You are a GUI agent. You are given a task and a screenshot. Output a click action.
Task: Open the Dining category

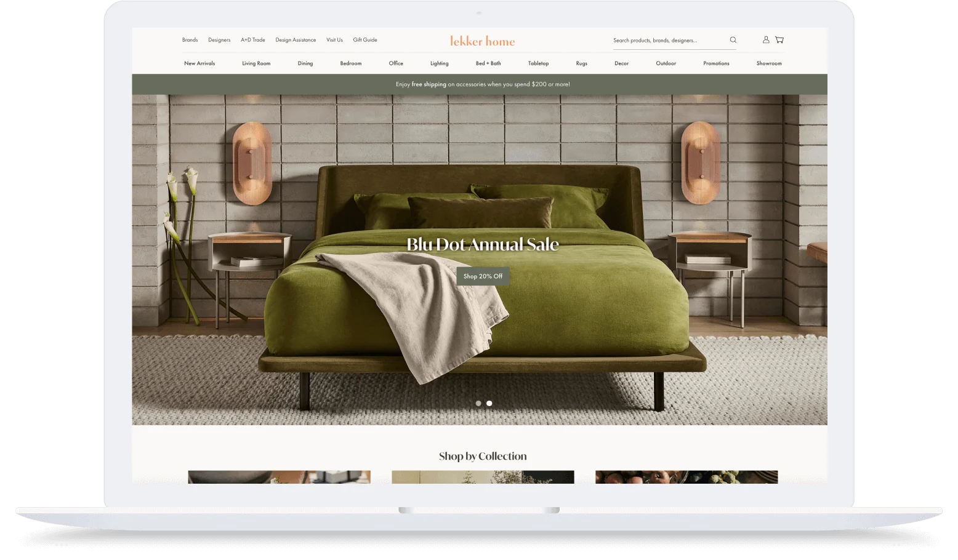[x=305, y=63]
